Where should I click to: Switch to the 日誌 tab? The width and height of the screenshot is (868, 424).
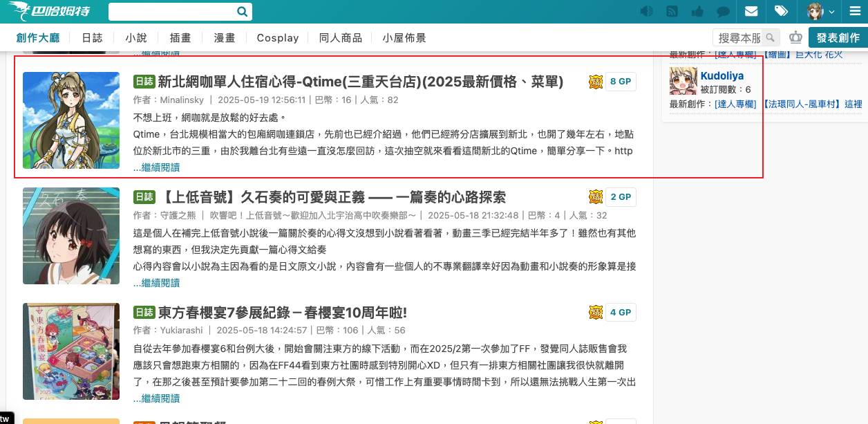pos(92,38)
